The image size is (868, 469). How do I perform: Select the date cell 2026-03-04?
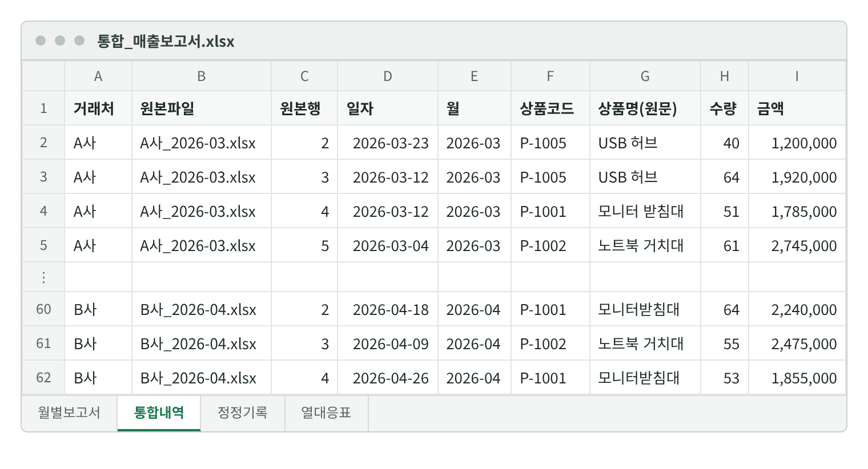[388, 245]
